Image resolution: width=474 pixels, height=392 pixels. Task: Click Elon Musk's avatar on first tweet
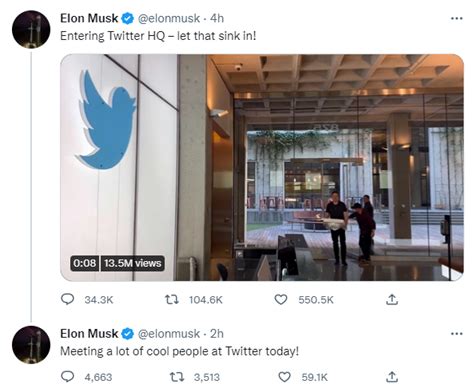[x=31, y=29]
